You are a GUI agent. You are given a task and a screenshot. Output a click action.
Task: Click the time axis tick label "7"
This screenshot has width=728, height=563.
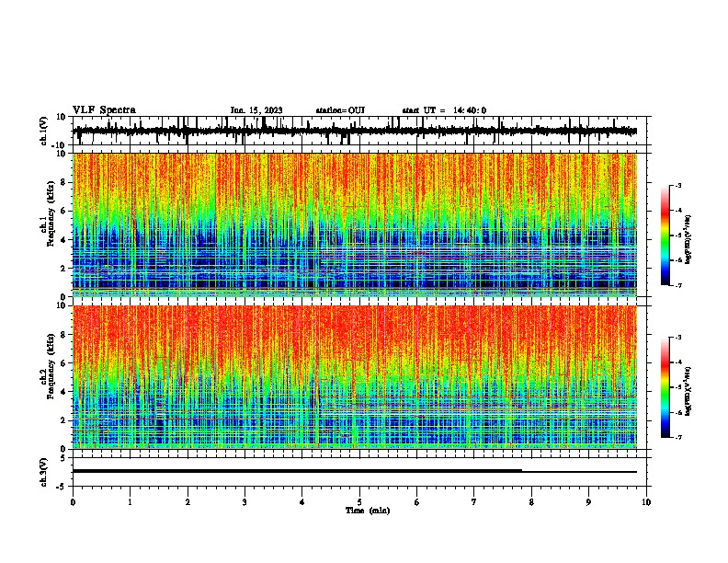pos(474,502)
